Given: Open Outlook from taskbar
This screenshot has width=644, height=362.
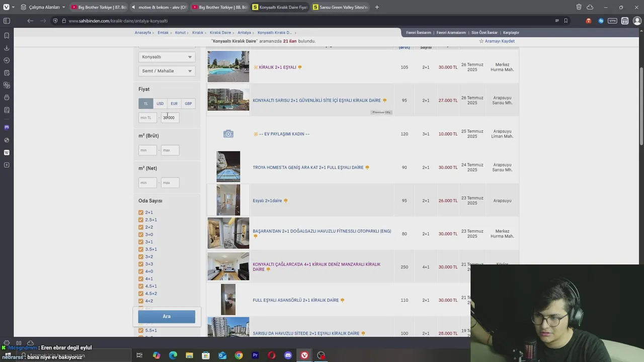Looking at the screenshot, I should pyautogui.click(x=222, y=355).
